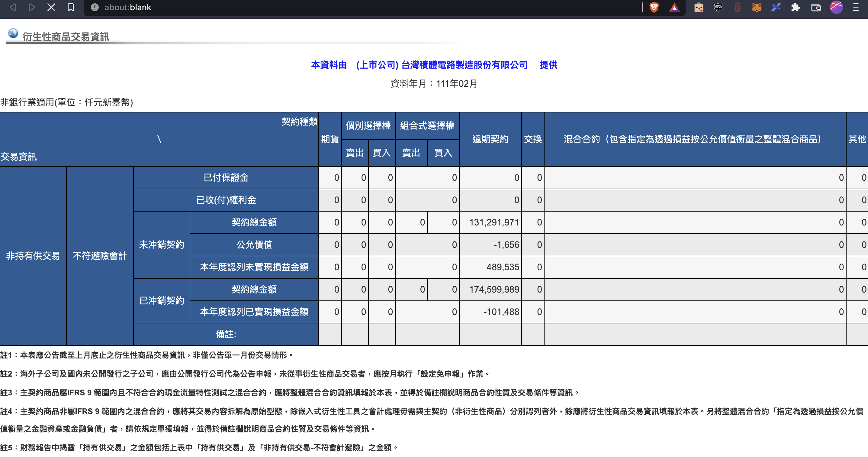Click the 公允價值 row label
This screenshot has height=457, width=868.
254,245
